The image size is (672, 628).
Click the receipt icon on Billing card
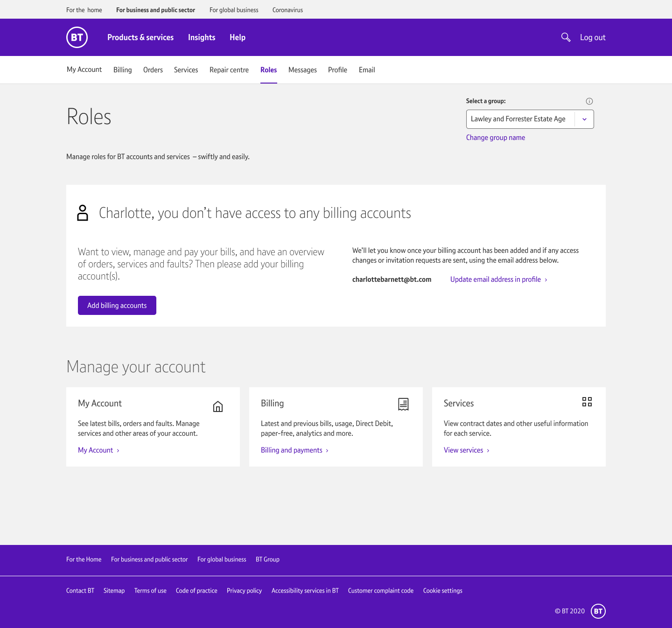point(403,404)
